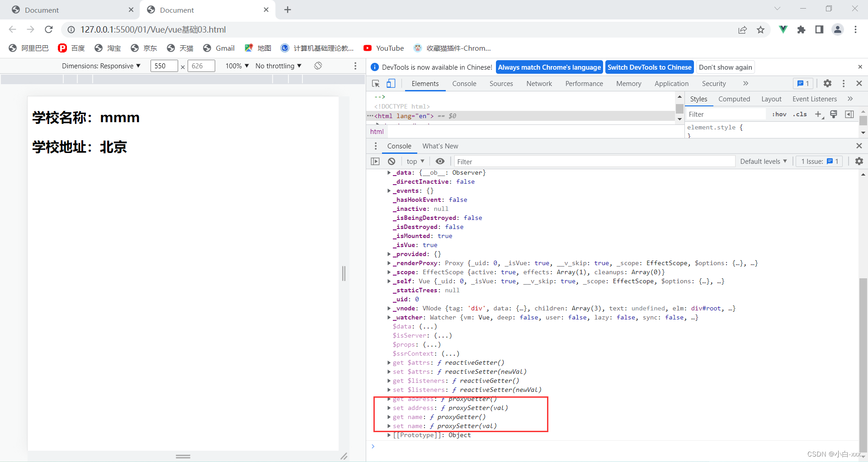Screen dimensions: 868x462
Task: Open the profile avatar menu
Action: click(837, 29)
